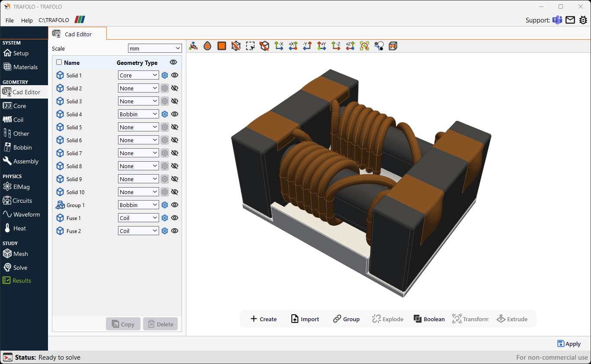
Task: Open Microsoft Teams support icon
Action: [x=557, y=20]
